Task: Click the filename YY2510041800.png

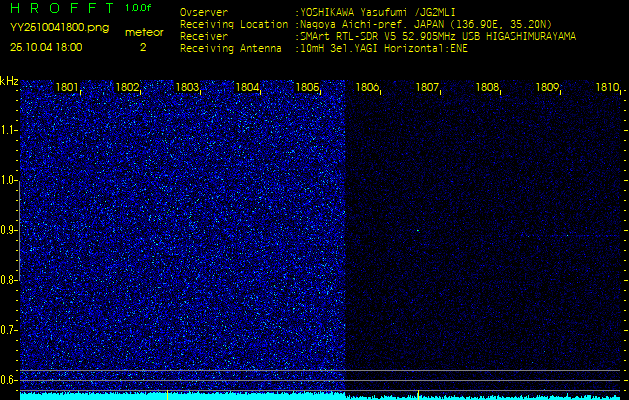Action: (59, 28)
